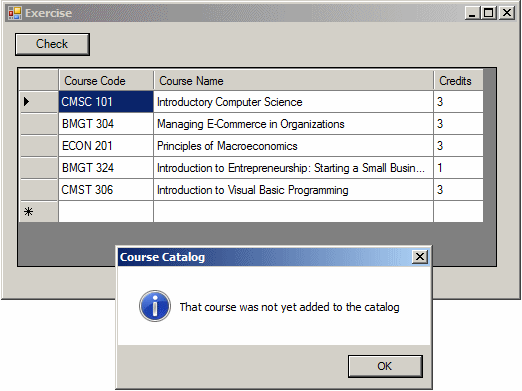
Task: Click Introduction to Entrepreneurship cell
Action: tap(293, 168)
